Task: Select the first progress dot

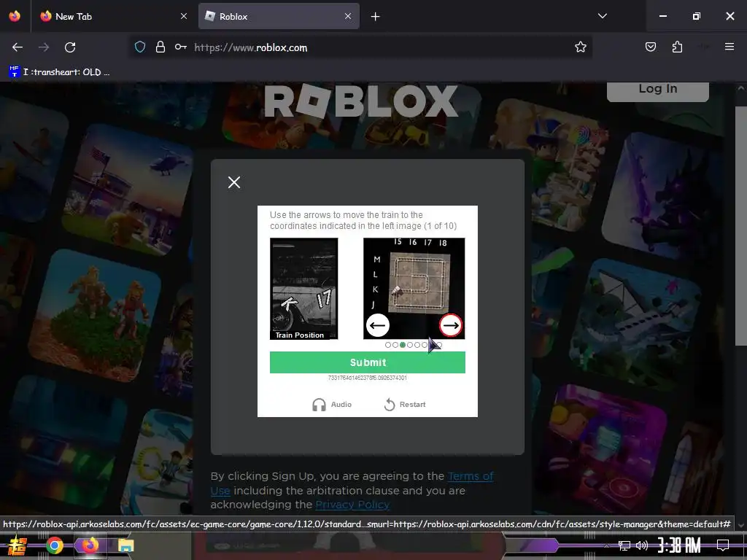Action: pos(388,345)
